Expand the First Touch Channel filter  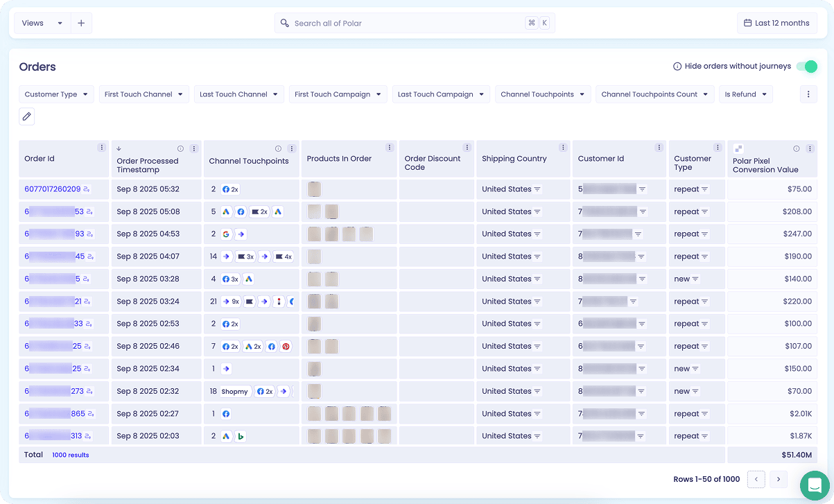tap(144, 94)
